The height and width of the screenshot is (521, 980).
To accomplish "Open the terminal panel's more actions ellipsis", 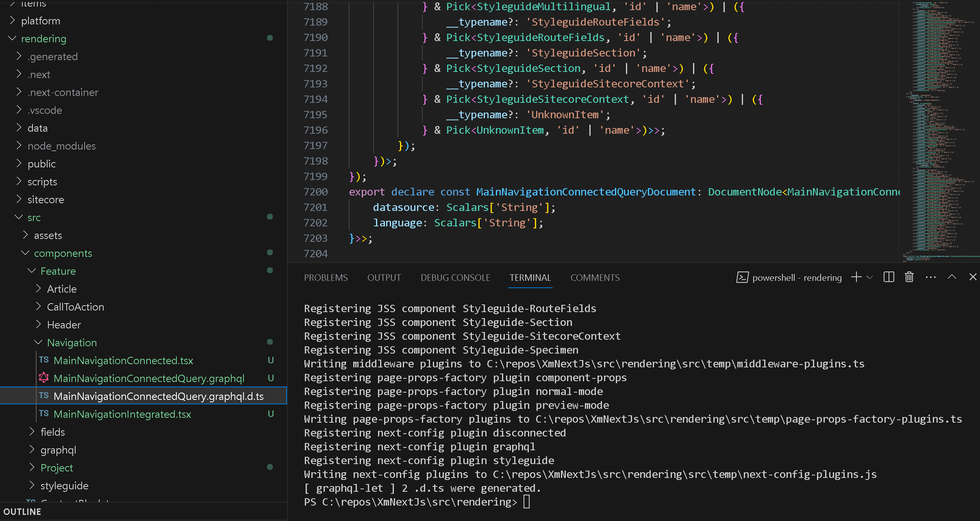I will click(930, 277).
